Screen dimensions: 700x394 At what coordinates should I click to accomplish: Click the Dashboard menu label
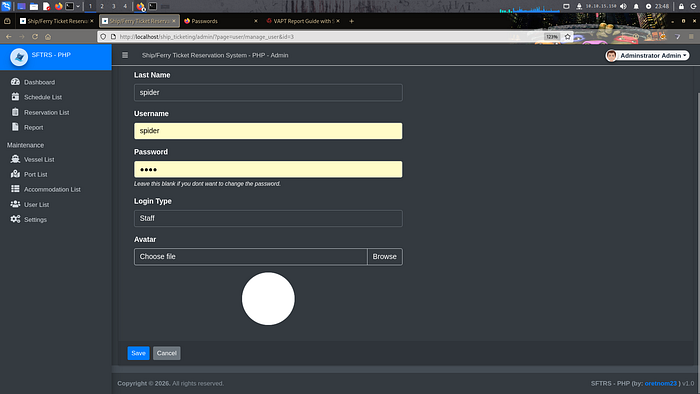pos(39,82)
